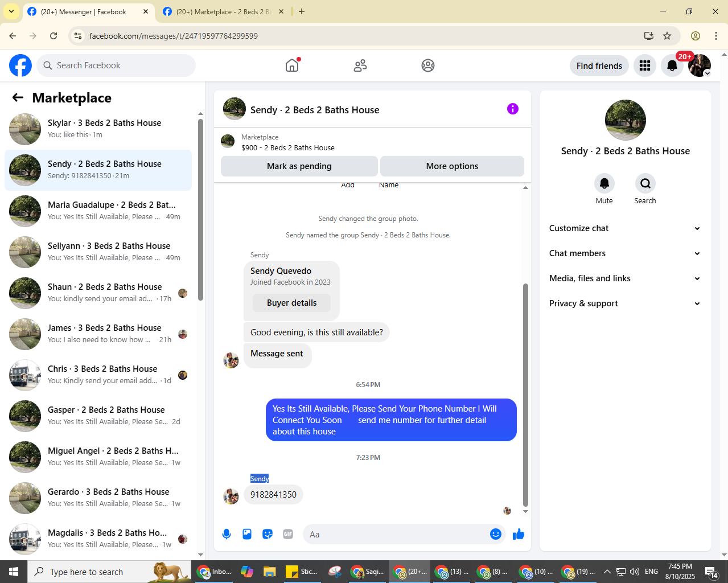Click More options button

[x=452, y=166]
